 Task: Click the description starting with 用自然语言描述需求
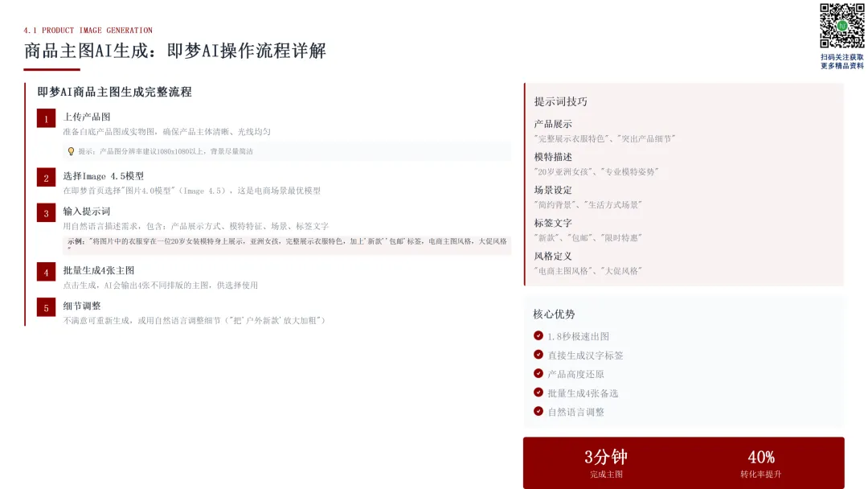pos(196,226)
